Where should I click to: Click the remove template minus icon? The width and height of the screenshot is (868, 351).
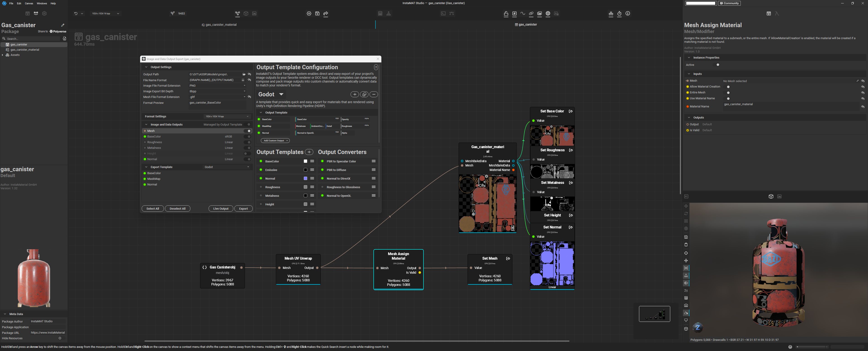374,94
